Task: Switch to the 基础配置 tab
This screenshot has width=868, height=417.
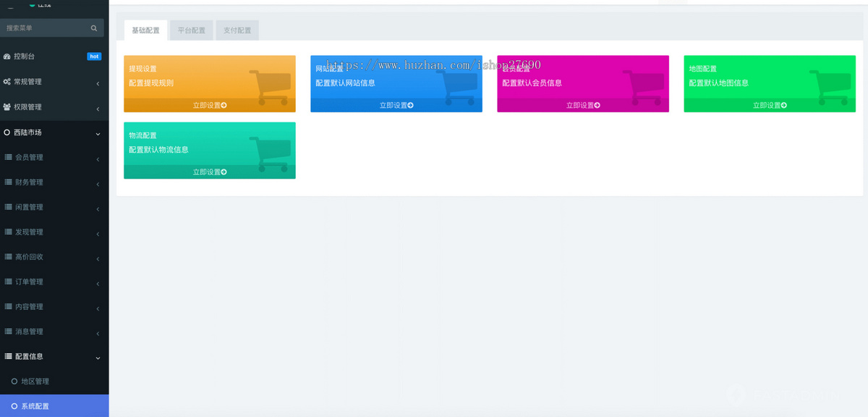Action: point(145,30)
